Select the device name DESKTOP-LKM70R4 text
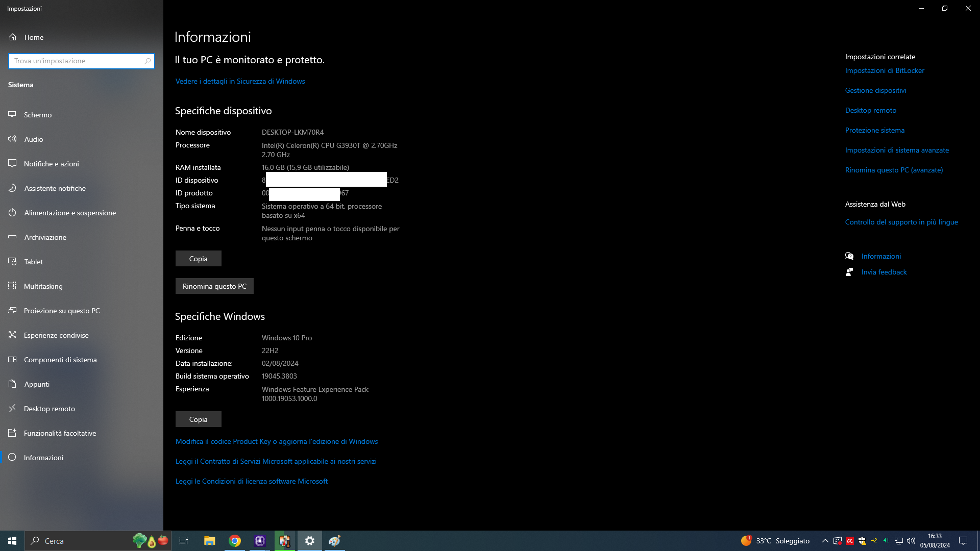 point(292,132)
